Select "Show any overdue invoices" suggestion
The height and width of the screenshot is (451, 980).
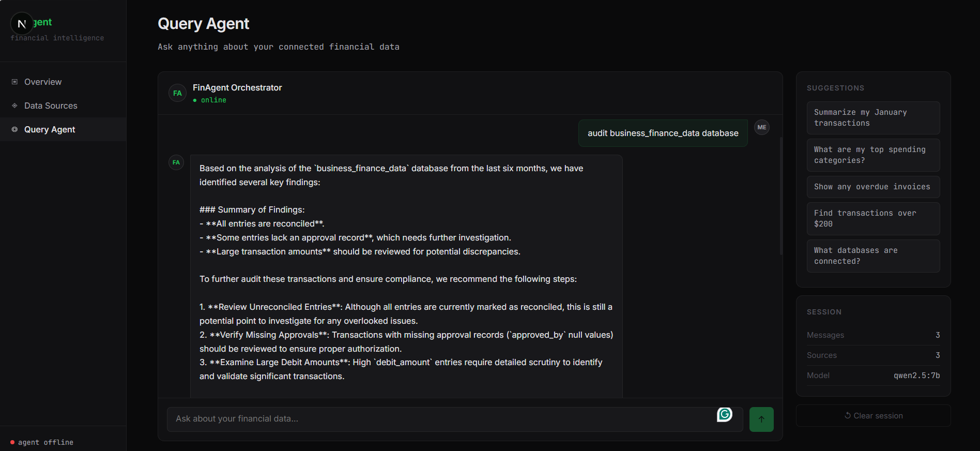(873, 187)
